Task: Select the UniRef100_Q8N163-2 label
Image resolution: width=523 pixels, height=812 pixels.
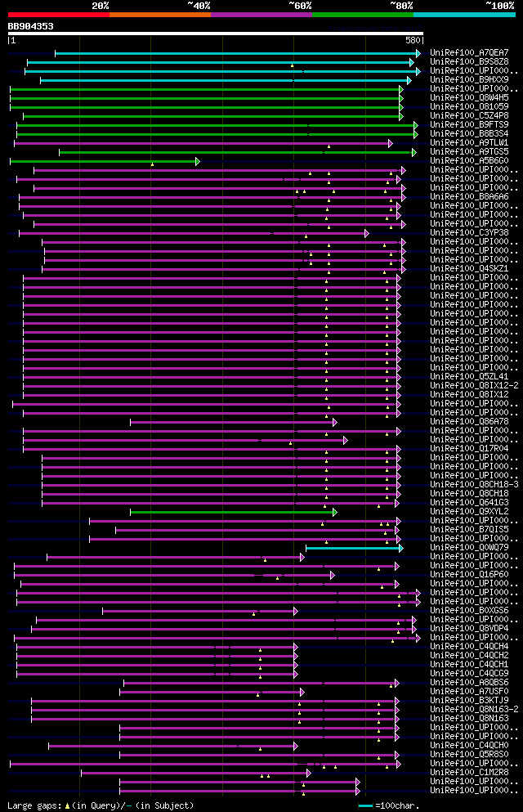Action: coord(474,710)
